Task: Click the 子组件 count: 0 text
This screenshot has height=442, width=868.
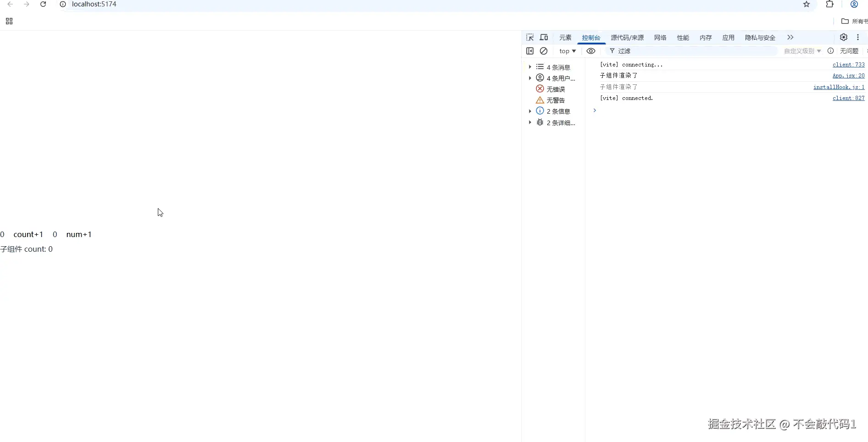Action: 26,249
